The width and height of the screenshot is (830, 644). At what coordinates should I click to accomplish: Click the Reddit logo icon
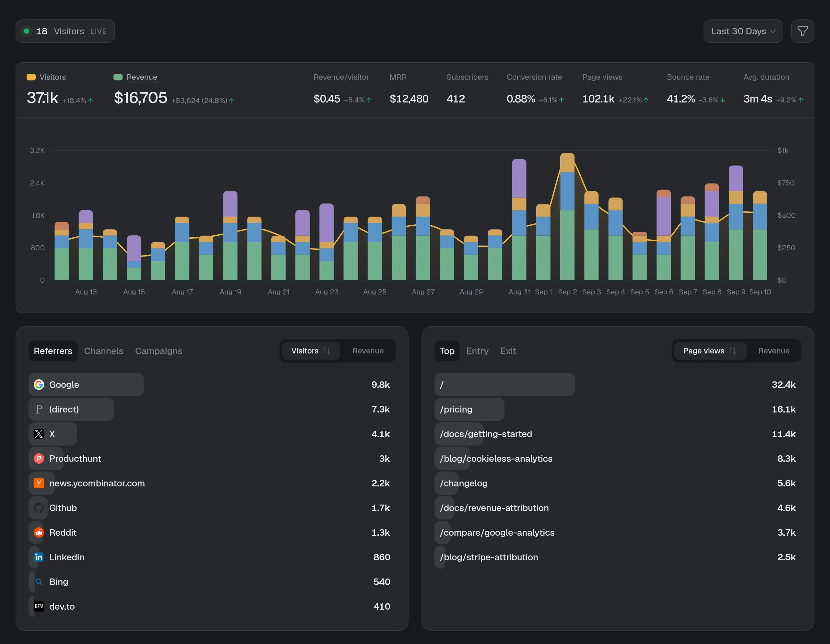[39, 532]
